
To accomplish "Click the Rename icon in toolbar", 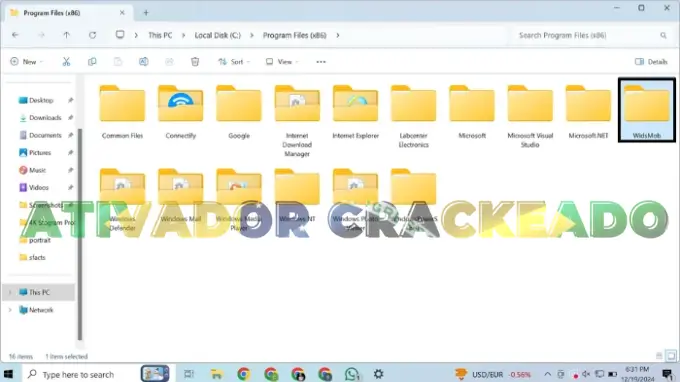I will 144,62.
